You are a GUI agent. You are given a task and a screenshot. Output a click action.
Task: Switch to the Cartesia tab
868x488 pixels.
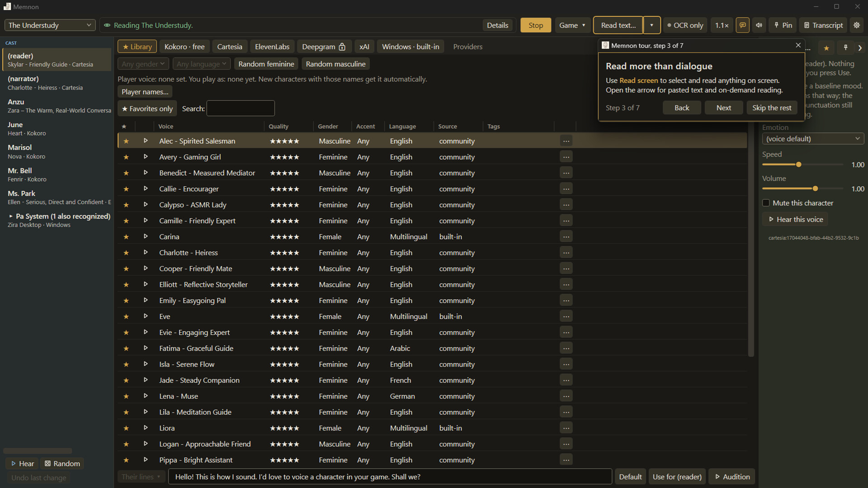point(229,47)
